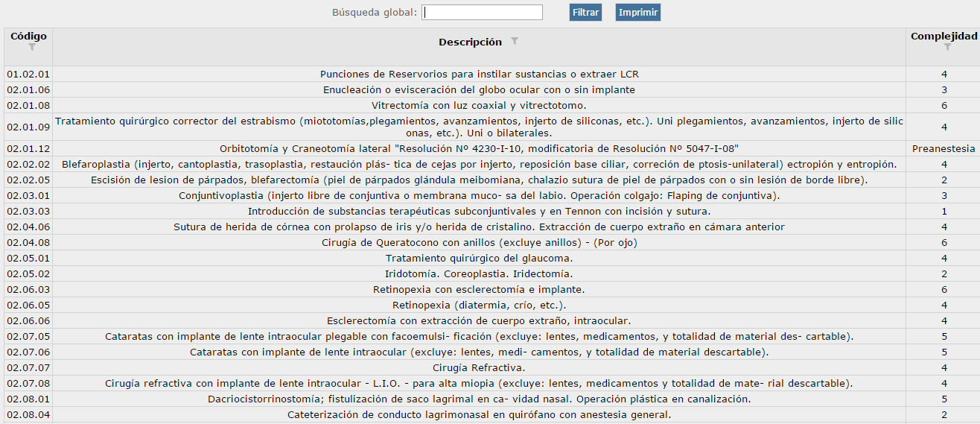Click the Conjuntivoplastia description row
The image size is (980, 424).
480,196
